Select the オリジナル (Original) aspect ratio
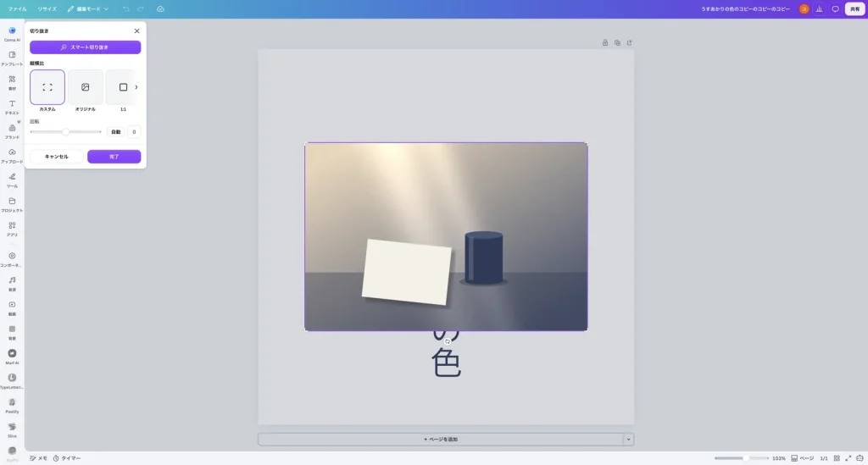This screenshot has width=868, height=465. point(86,87)
